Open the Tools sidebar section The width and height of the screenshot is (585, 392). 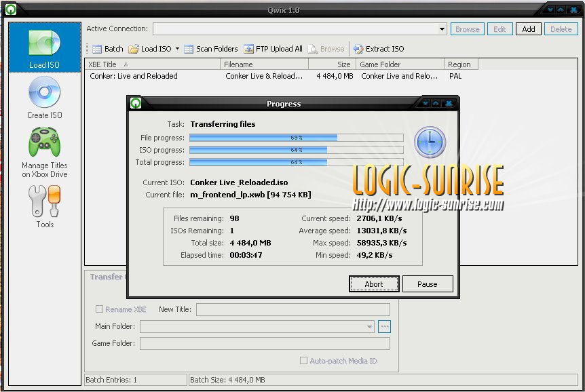click(x=45, y=207)
